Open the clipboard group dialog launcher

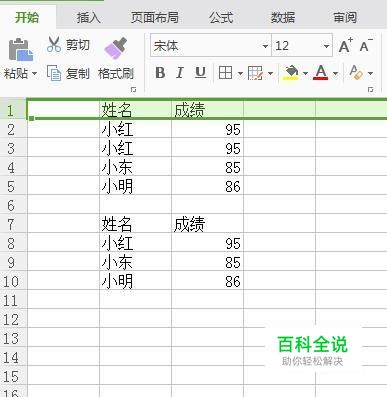(x=133, y=89)
